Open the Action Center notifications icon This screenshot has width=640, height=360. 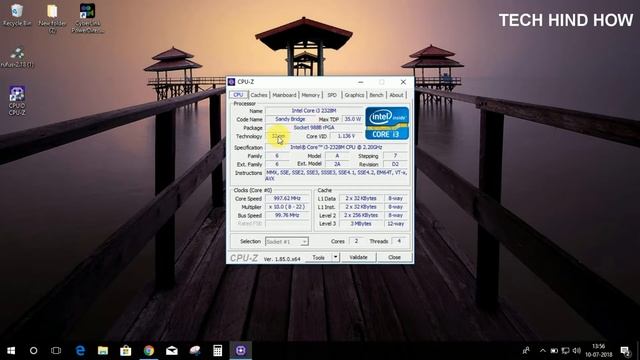click(x=625, y=351)
